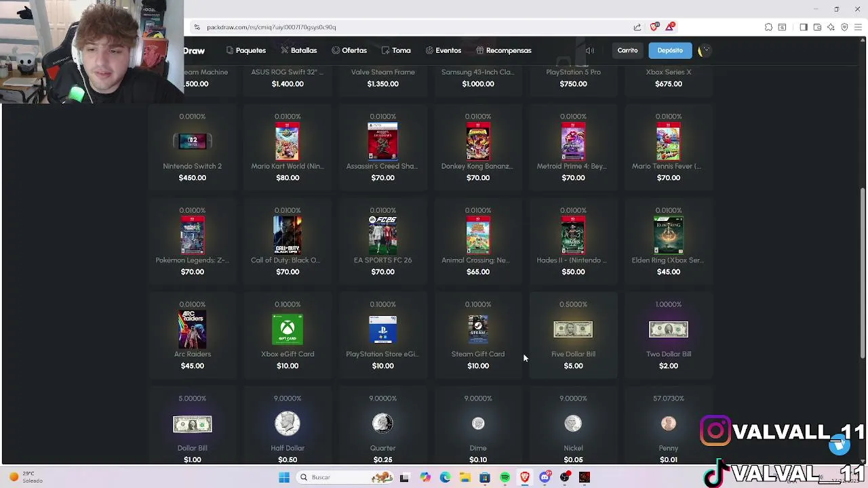Select the EA SPORTS FC 26 cover
Image resolution: width=868 pixels, height=488 pixels.
382,235
